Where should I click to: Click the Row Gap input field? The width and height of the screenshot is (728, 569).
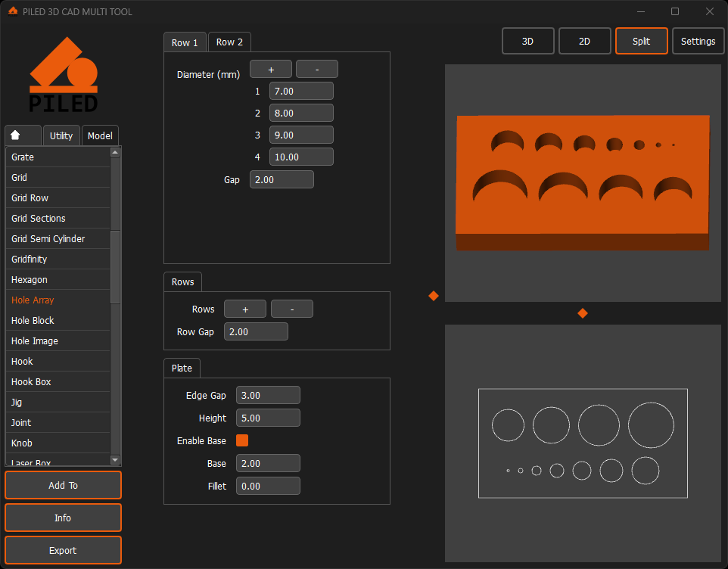(x=256, y=331)
